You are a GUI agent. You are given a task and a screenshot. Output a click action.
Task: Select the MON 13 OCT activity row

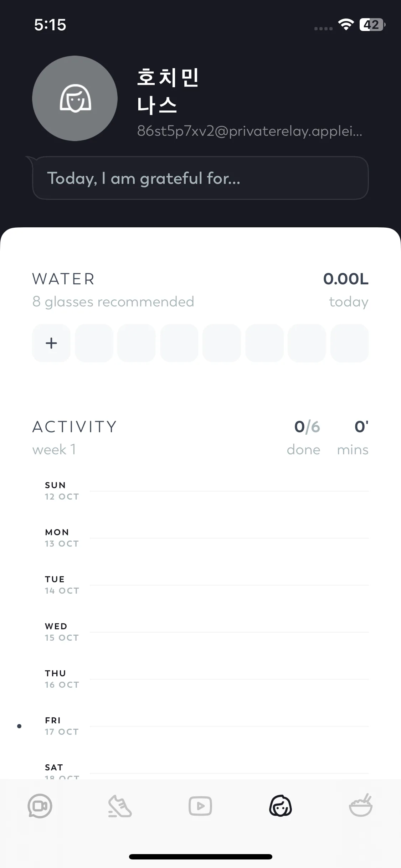pyautogui.click(x=207, y=538)
